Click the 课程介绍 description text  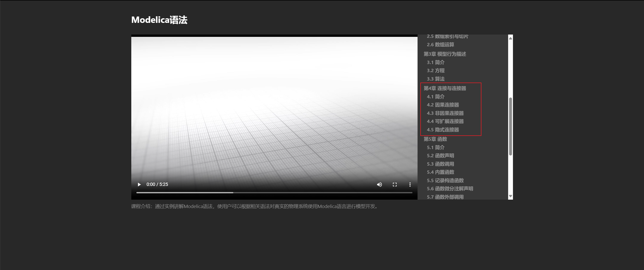[255, 206]
